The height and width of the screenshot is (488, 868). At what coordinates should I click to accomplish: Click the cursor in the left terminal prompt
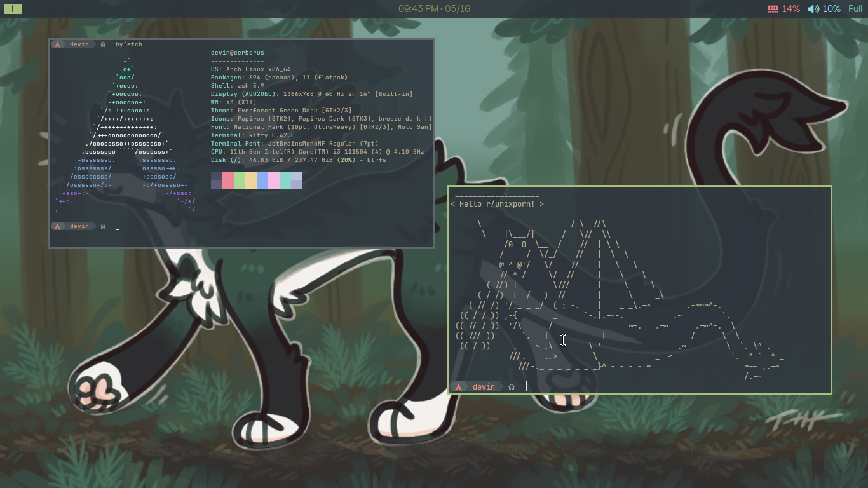click(x=118, y=226)
